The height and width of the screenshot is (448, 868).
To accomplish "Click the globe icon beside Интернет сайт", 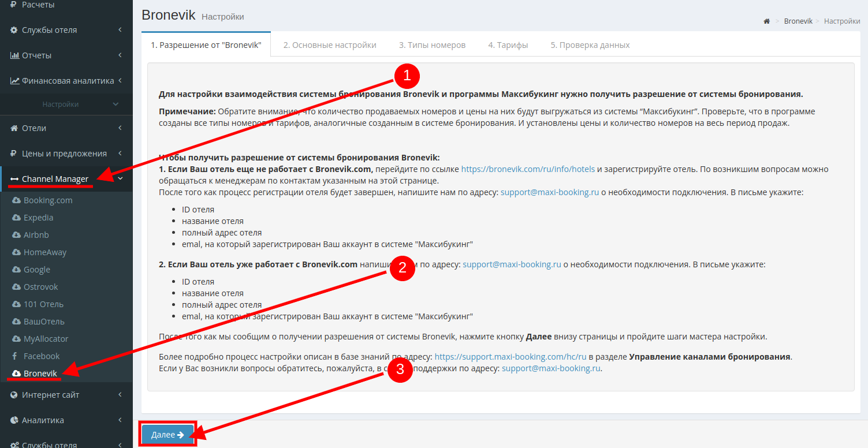I will pos(14,395).
